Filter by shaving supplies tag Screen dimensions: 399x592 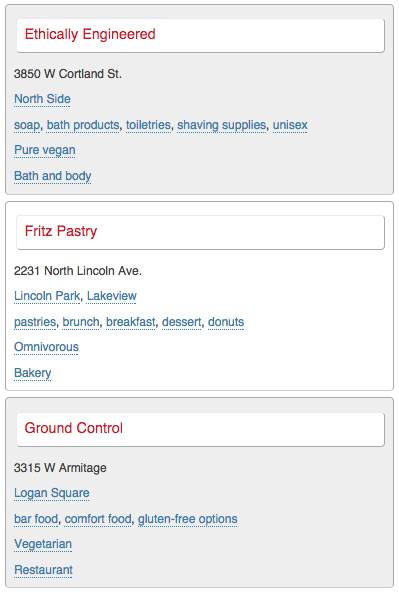tap(222, 125)
